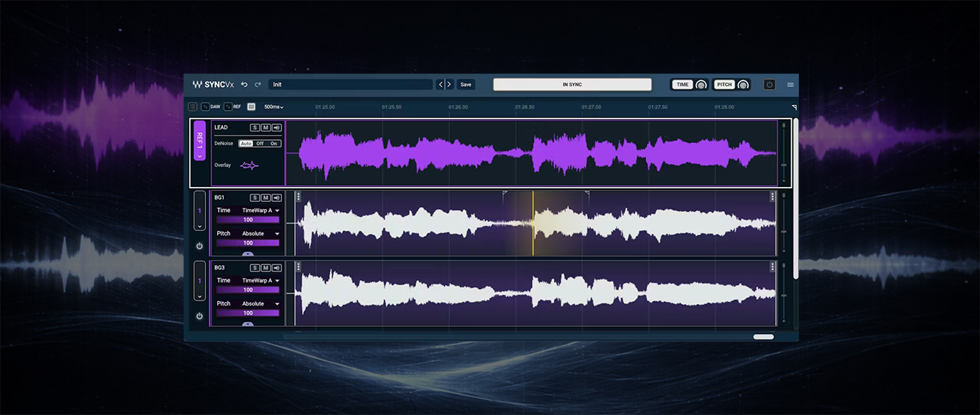This screenshot has height=415, width=980.
Task: Open the 500ms zoom dropdown
Action: [273, 107]
